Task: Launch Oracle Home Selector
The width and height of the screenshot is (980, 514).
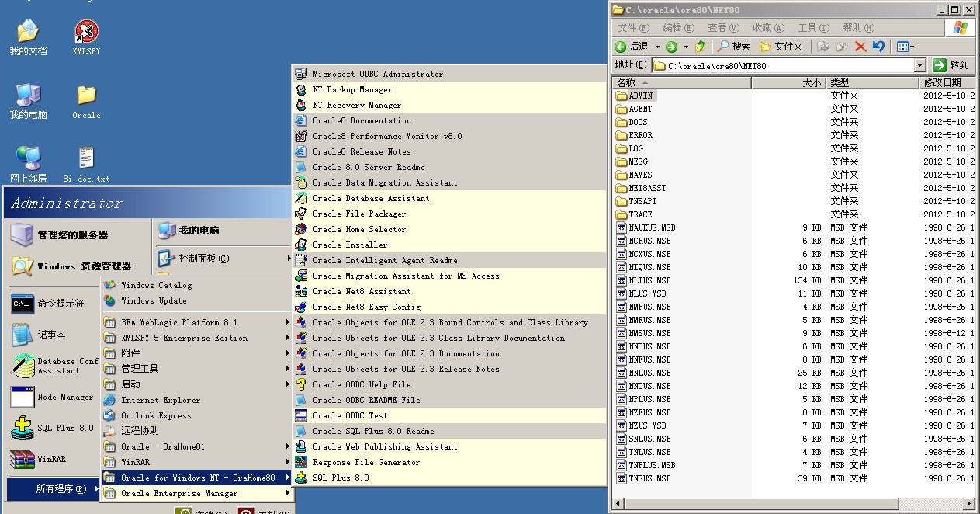Action: tap(449, 229)
